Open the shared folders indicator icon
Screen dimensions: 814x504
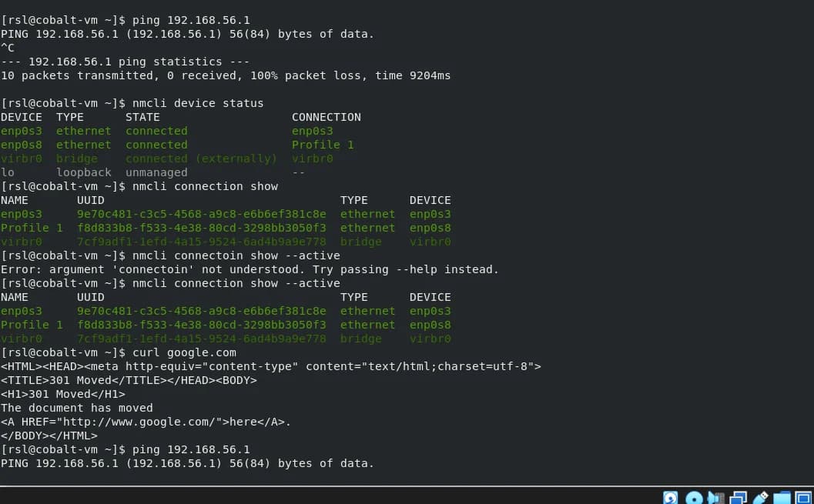click(x=782, y=498)
